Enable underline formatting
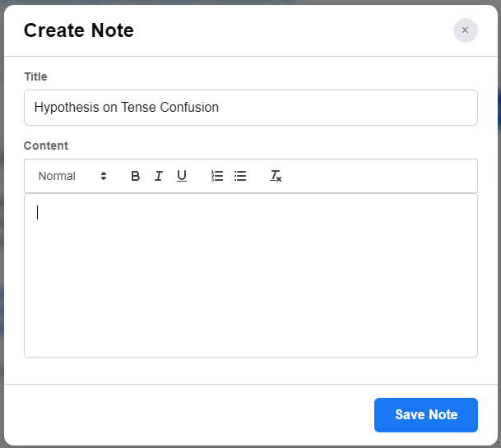 coord(182,176)
